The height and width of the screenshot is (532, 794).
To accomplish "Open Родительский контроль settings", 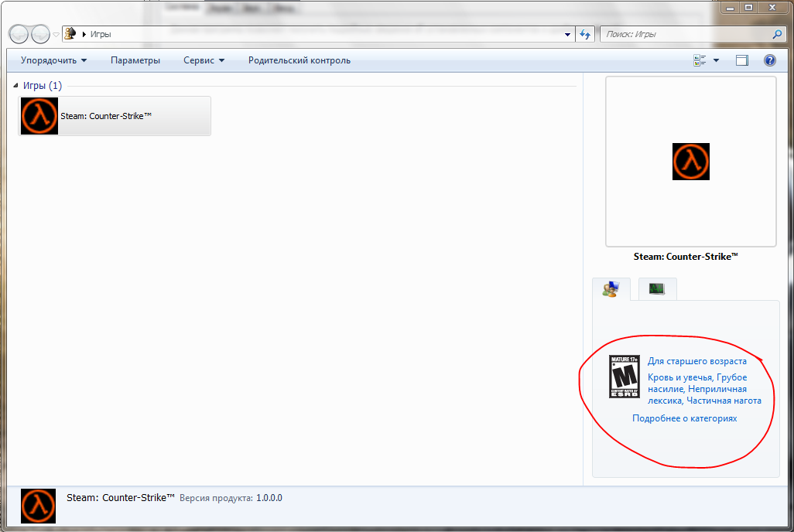I will pos(299,60).
